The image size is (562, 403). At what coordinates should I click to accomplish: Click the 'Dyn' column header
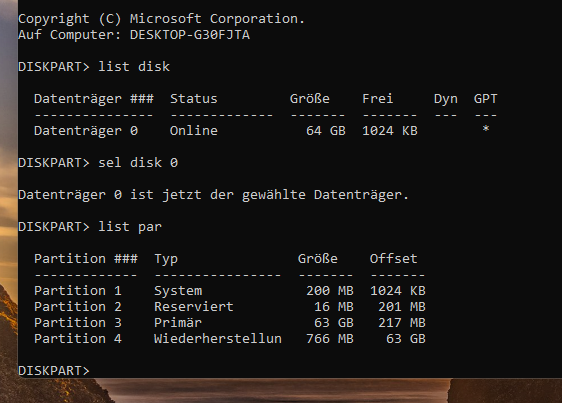pyautogui.click(x=446, y=99)
